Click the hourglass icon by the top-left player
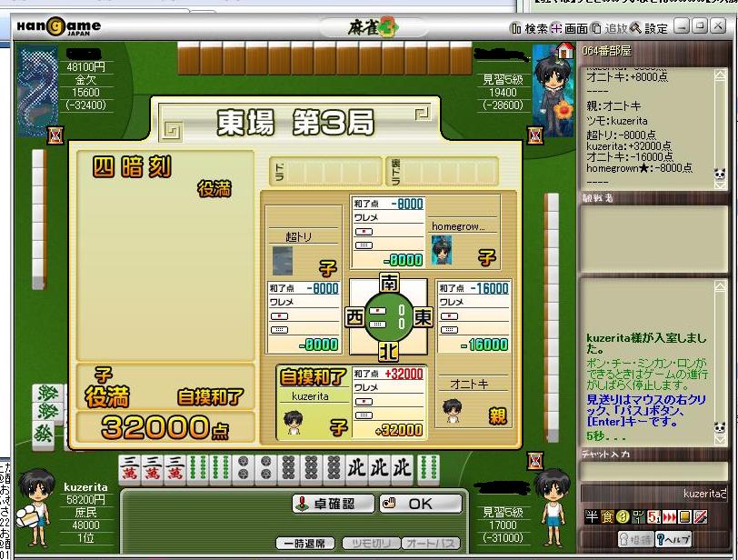This screenshot has width=738, height=560. click(56, 135)
